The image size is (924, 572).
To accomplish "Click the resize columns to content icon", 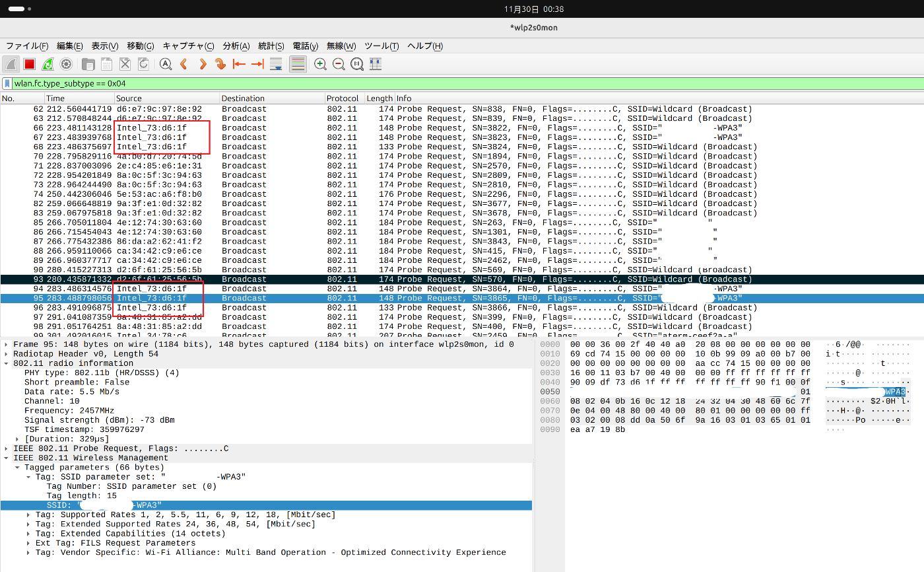I will pyautogui.click(x=376, y=64).
